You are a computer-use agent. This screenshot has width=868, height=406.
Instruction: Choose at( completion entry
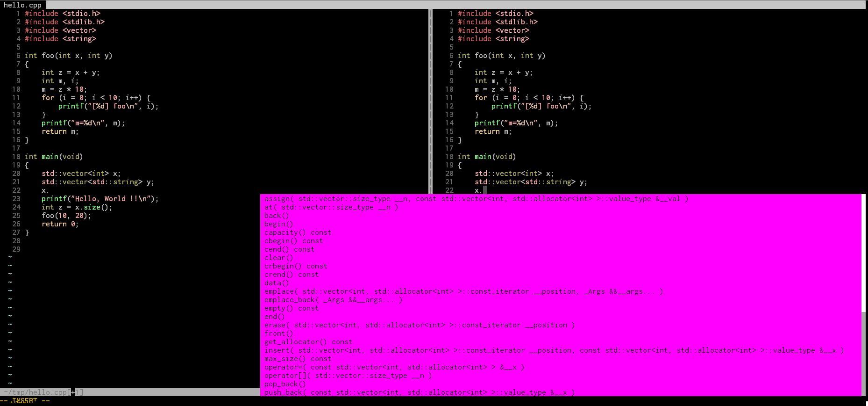561,207
